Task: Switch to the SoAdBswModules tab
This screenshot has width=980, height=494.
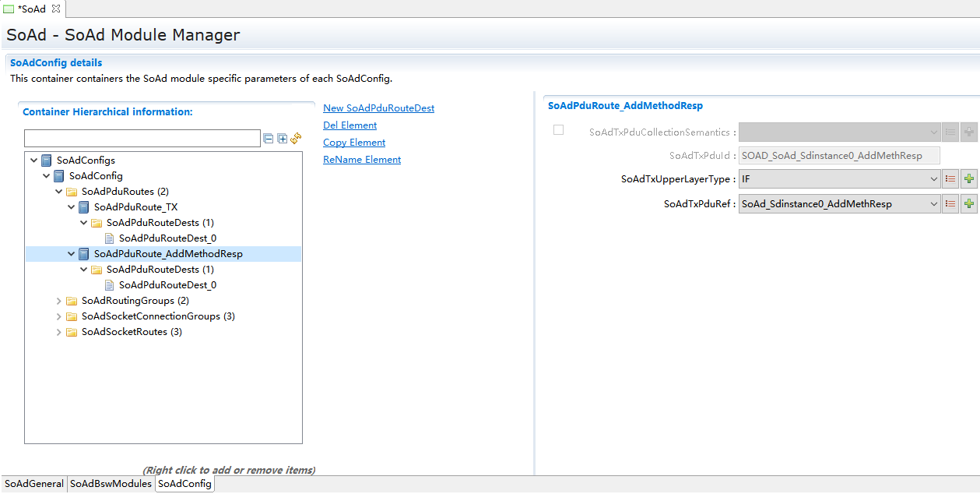Action: click(111, 484)
